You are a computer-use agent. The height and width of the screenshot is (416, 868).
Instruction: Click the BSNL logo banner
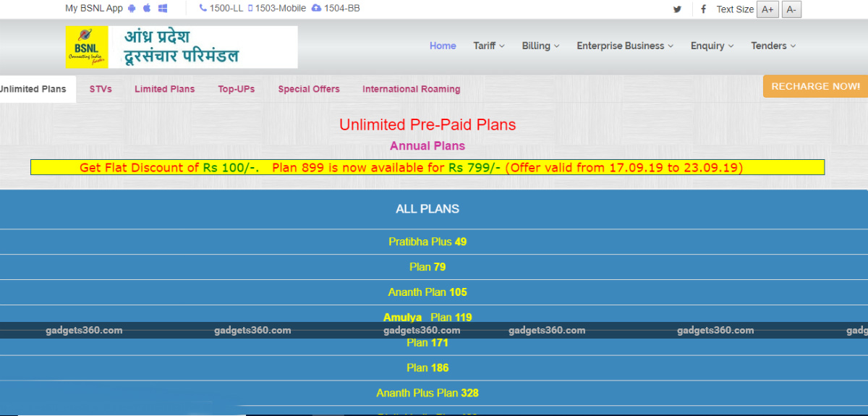coord(182,47)
